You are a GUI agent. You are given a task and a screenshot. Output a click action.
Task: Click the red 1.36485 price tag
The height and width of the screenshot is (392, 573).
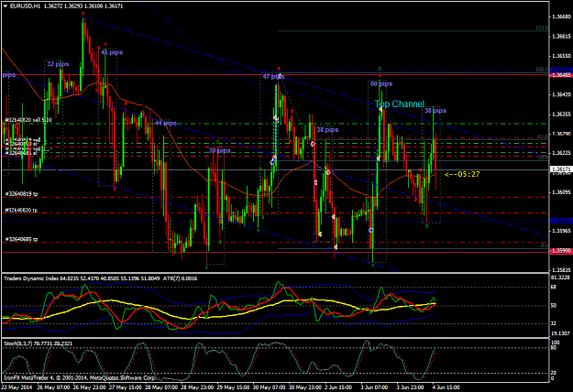[x=561, y=75]
